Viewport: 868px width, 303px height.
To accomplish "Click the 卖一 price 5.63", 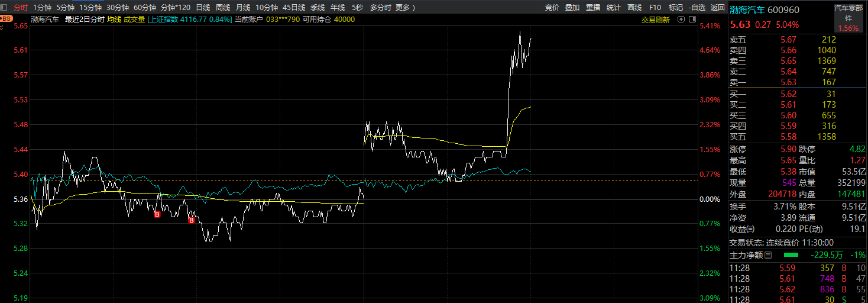I will pyautogui.click(x=788, y=82).
